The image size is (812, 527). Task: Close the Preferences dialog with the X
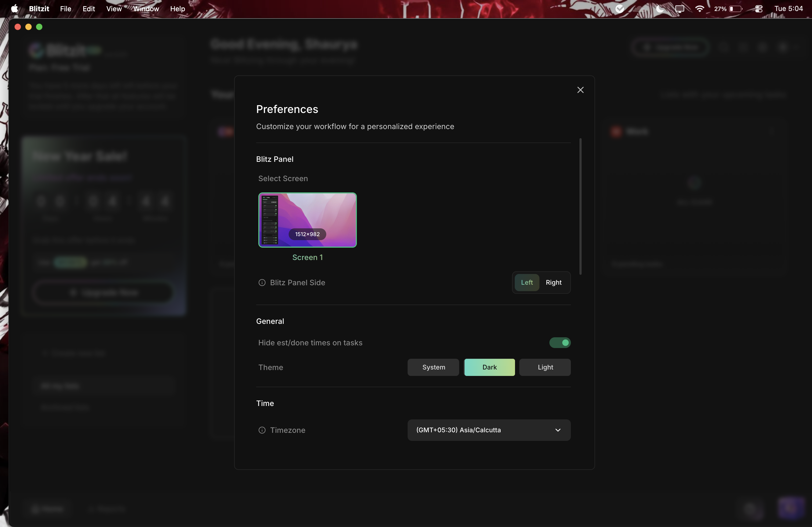point(580,90)
